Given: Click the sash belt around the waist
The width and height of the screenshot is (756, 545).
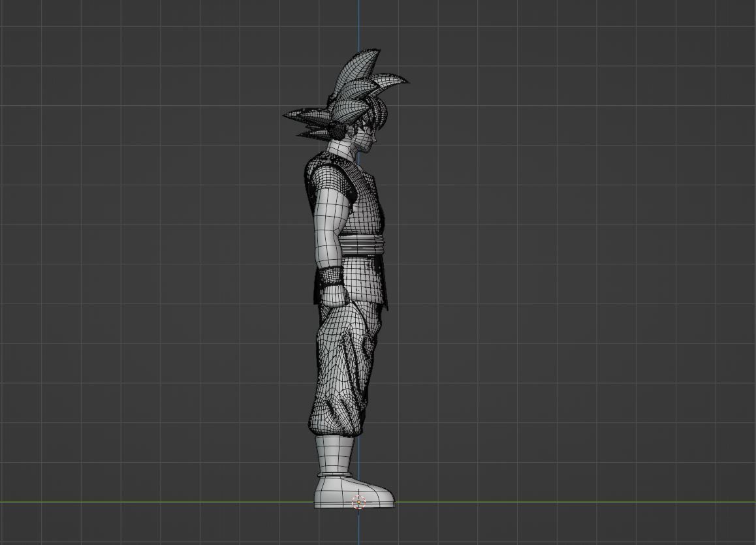Looking at the screenshot, I should [362, 243].
